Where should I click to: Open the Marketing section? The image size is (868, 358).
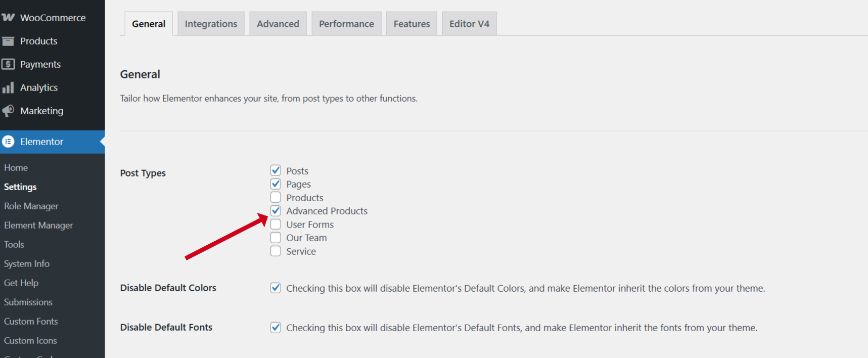41,111
